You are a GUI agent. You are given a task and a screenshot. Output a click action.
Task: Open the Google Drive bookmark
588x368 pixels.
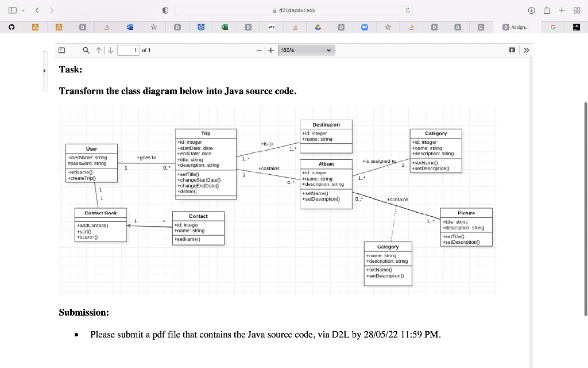[x=318, y=27]
